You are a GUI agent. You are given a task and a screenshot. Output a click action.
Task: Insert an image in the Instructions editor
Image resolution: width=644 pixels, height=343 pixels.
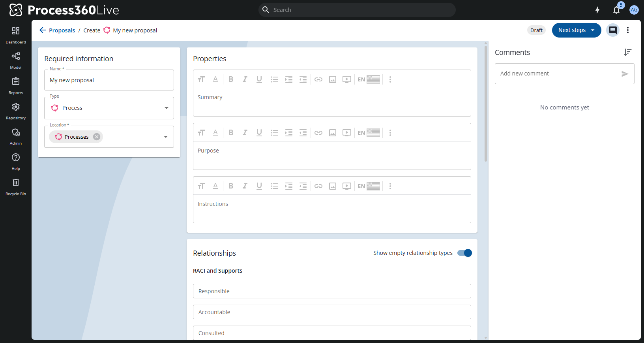click(x=333, y=186)
